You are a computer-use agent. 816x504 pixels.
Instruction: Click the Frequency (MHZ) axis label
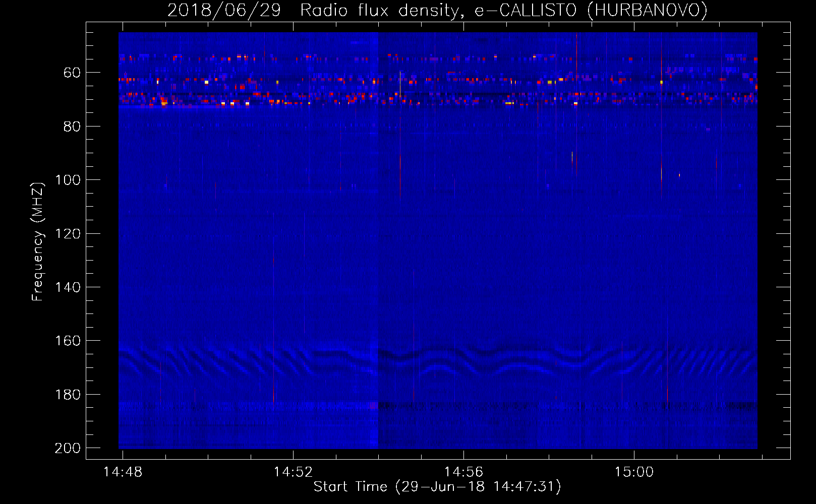[38, 241]
